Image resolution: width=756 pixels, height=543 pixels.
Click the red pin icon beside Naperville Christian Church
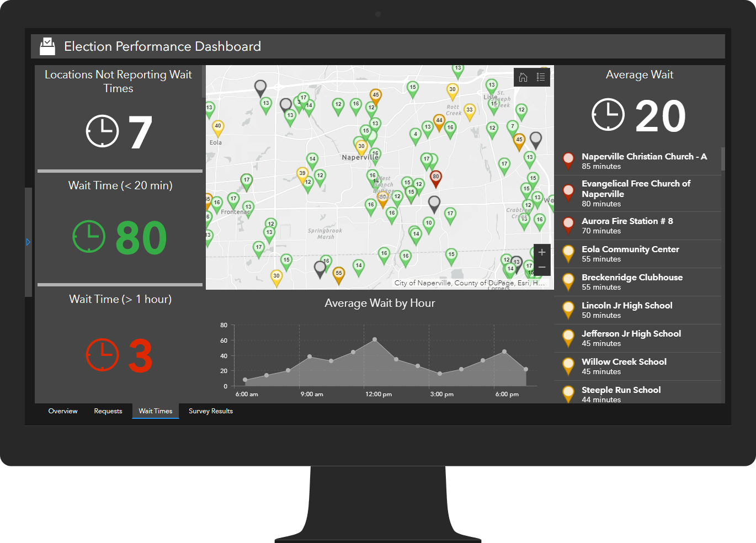tap(568, 161)
